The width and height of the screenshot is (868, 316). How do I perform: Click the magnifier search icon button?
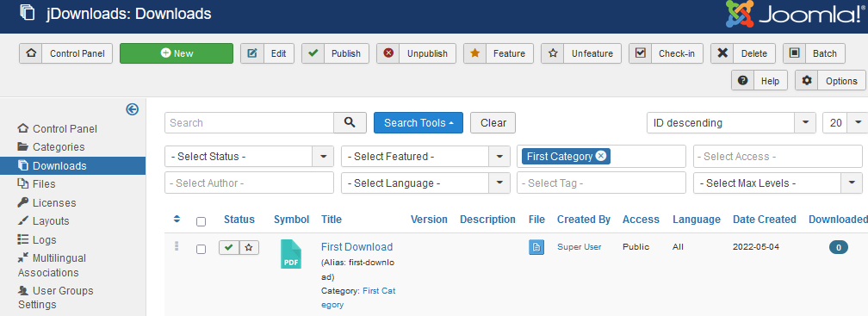350,123
